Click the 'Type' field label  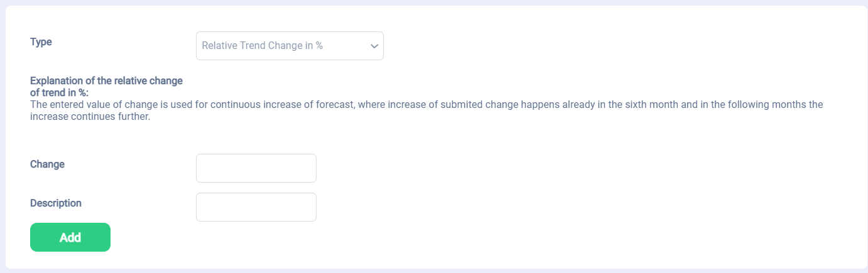coord(41,42)
